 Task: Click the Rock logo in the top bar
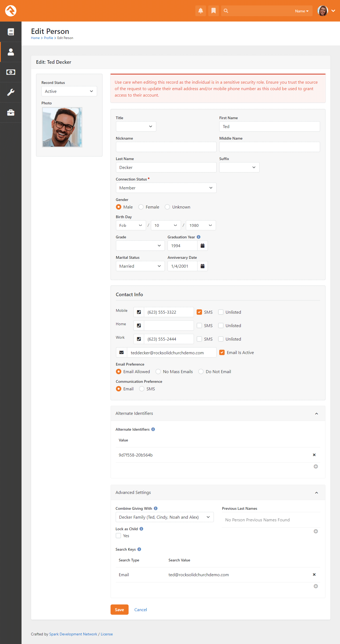[11, 11]
